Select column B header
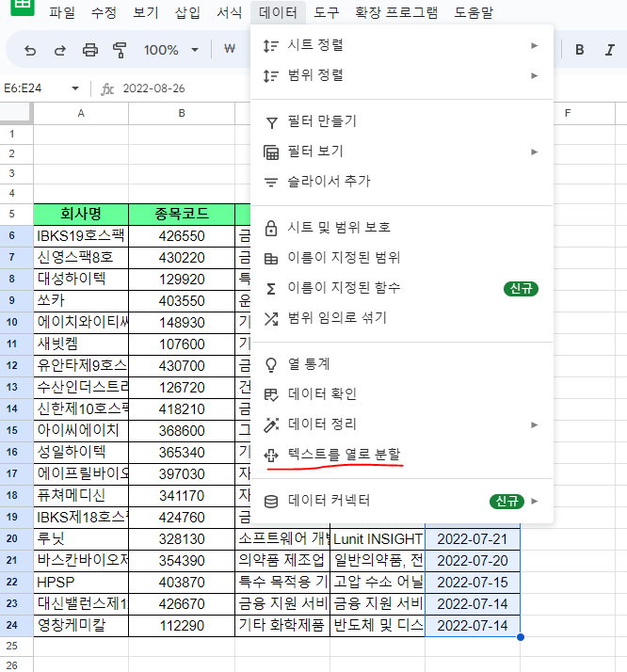627x672 pixels. coord(182,114)
